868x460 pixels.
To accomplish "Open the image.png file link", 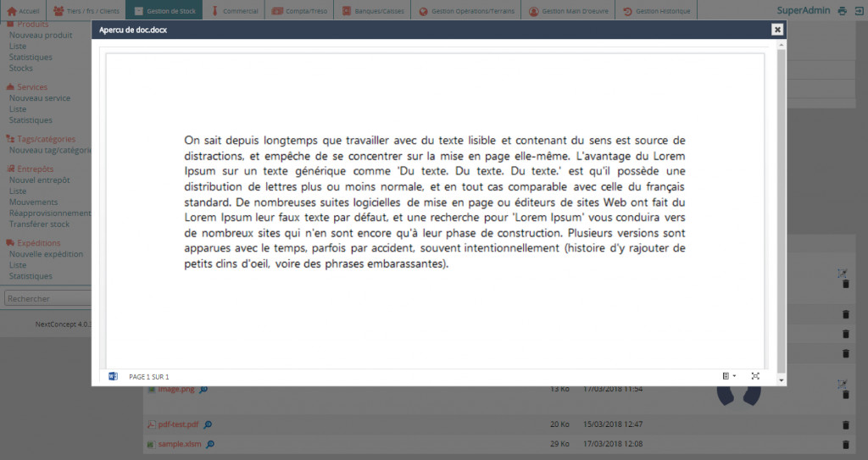I will coord(176,389).
